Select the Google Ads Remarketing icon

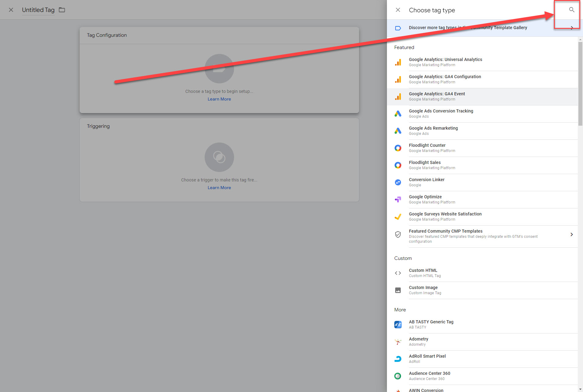pos(398,131)
